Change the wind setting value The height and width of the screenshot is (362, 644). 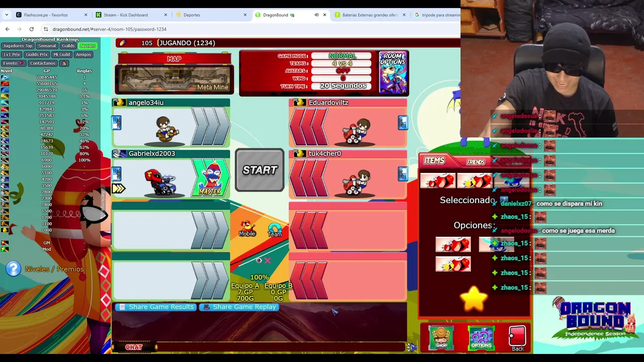(342, 78)
